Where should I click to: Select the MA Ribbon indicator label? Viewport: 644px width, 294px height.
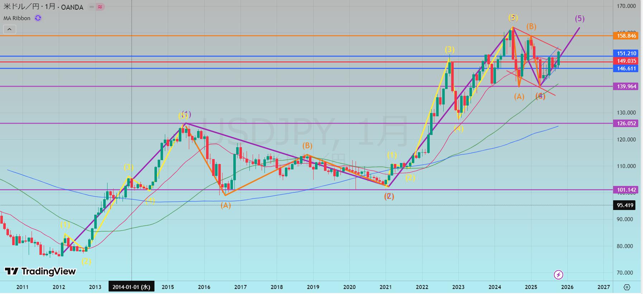17,18
